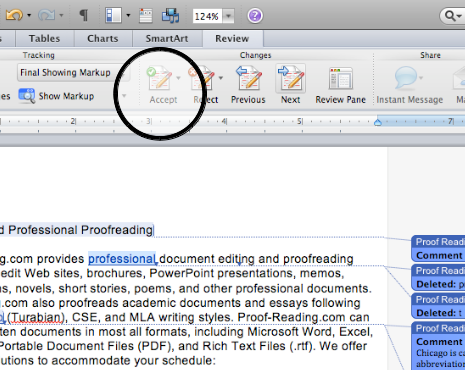
Task: Toggle the paragraph marks (¶) display
Action: point(83,15)
